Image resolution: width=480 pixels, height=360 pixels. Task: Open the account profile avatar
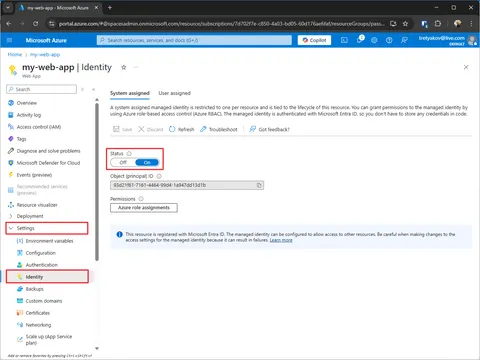[x=472, y=40]
